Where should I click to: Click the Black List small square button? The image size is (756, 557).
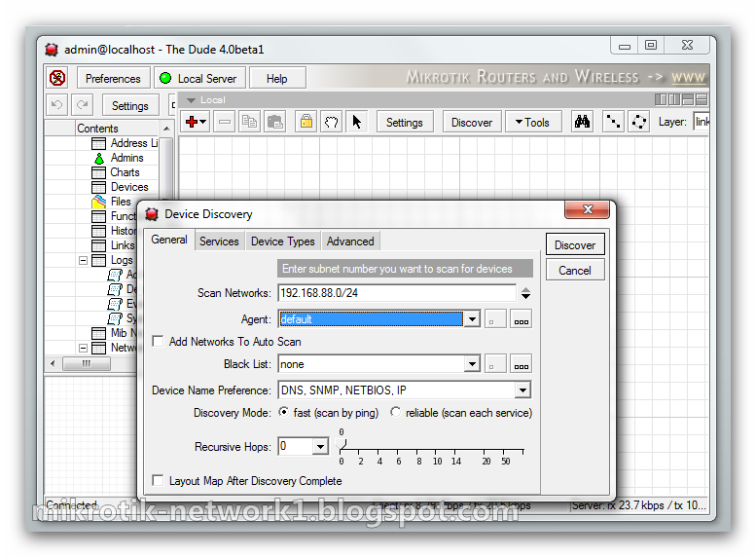(x=495, y=363)
